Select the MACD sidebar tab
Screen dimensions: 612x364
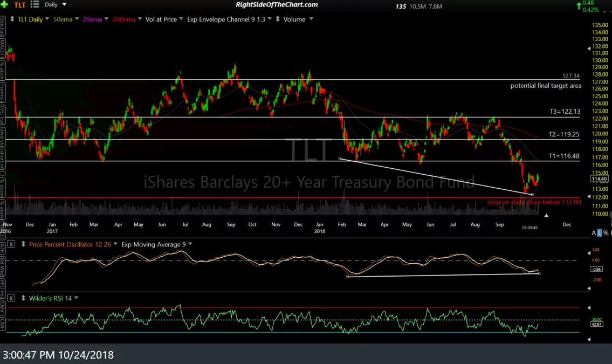click(x=2, y=47)
